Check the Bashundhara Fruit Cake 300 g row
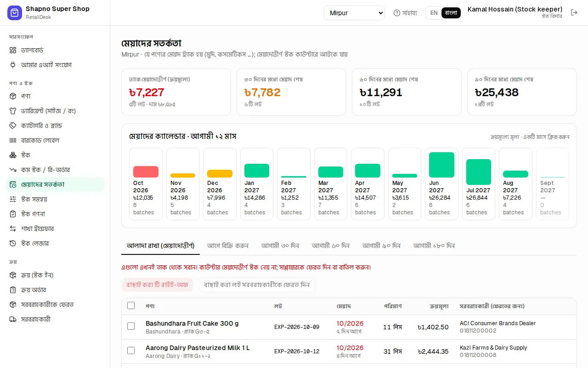The width and height of the screenshot is (588, 368). click(x=131, y=326)
